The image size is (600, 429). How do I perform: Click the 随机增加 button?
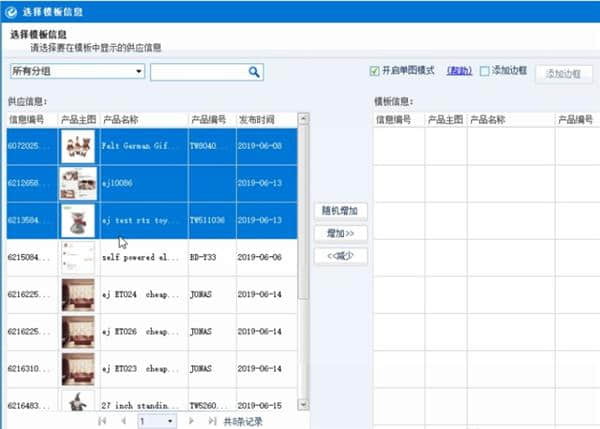pyautogui.click(x=340, y=211)
